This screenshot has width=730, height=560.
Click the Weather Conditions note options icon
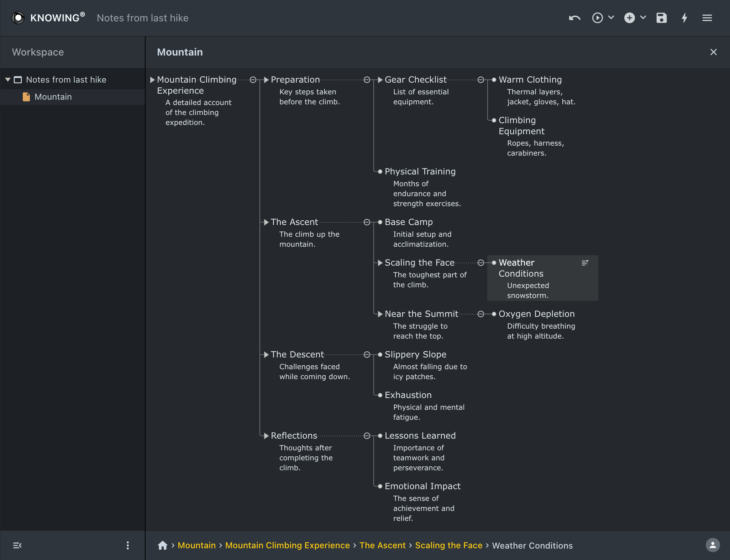585,263
